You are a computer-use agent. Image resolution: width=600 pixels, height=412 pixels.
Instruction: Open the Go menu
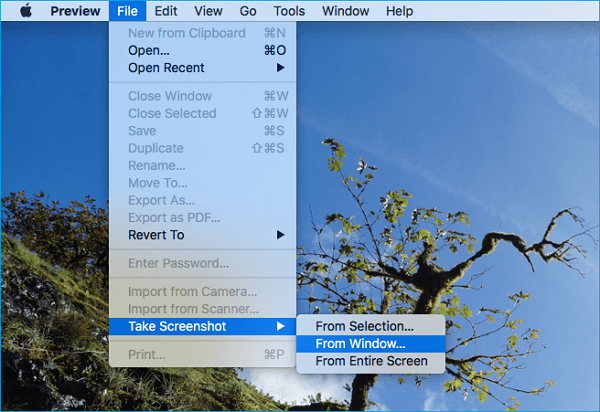click(248, 11)
